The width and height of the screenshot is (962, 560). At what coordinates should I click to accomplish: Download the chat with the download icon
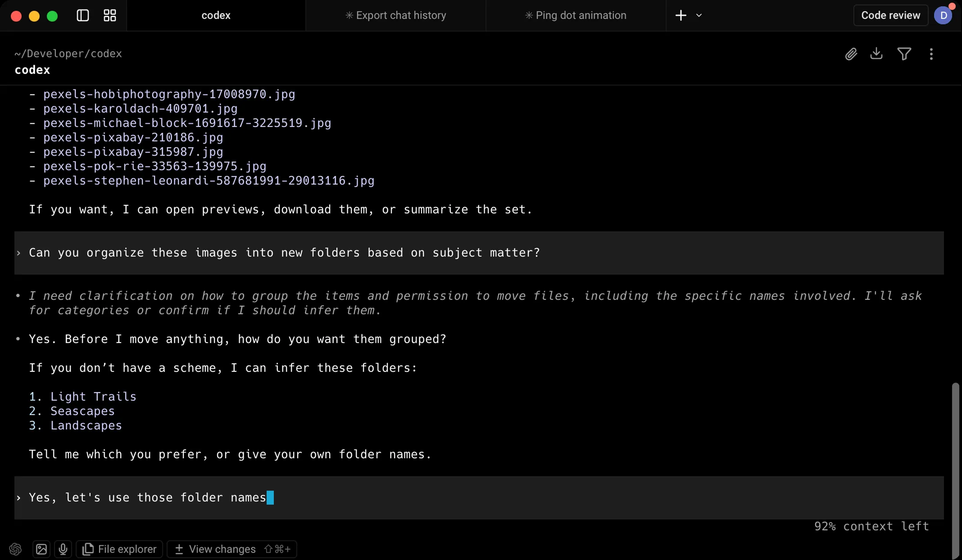pyautogui.click(x=876, y=54)
